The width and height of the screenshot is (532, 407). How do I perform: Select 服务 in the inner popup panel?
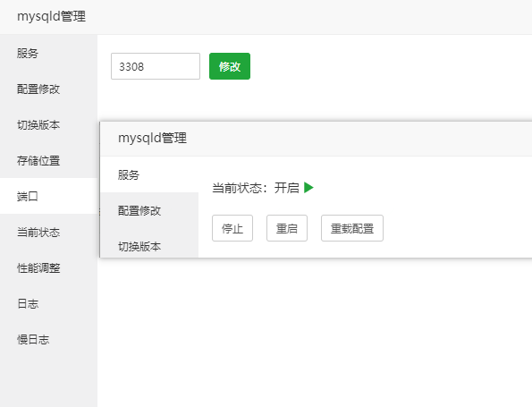click(149, 174)
